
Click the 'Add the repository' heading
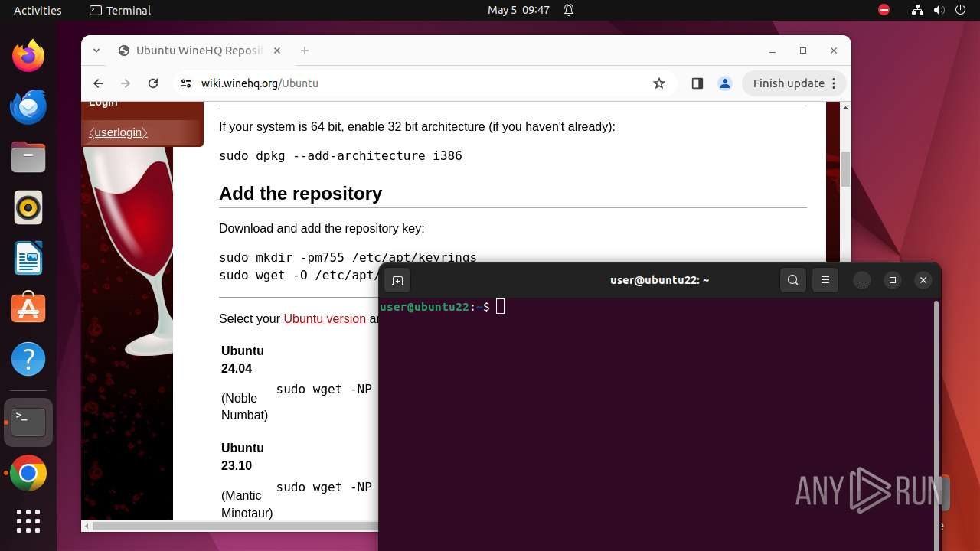coord(300,194)
